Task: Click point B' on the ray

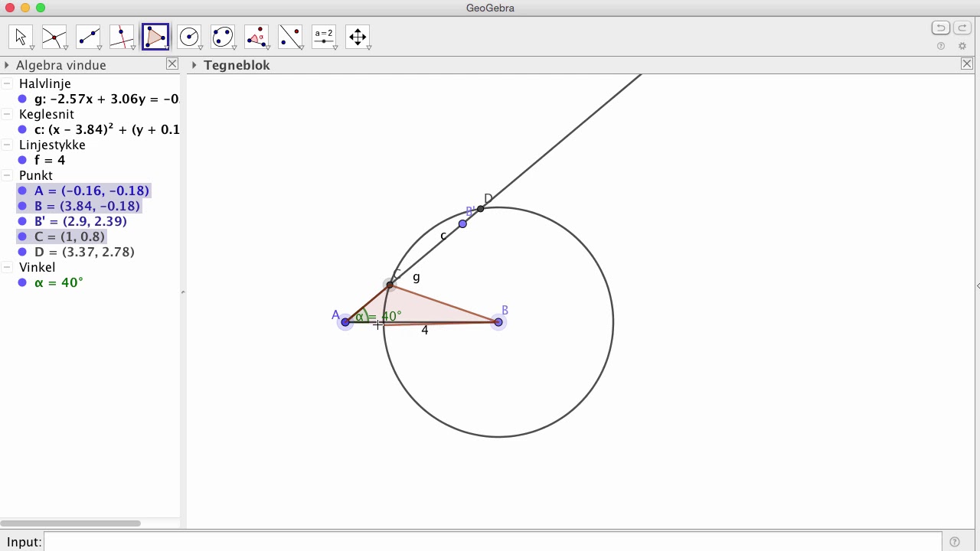Action: 462,223
